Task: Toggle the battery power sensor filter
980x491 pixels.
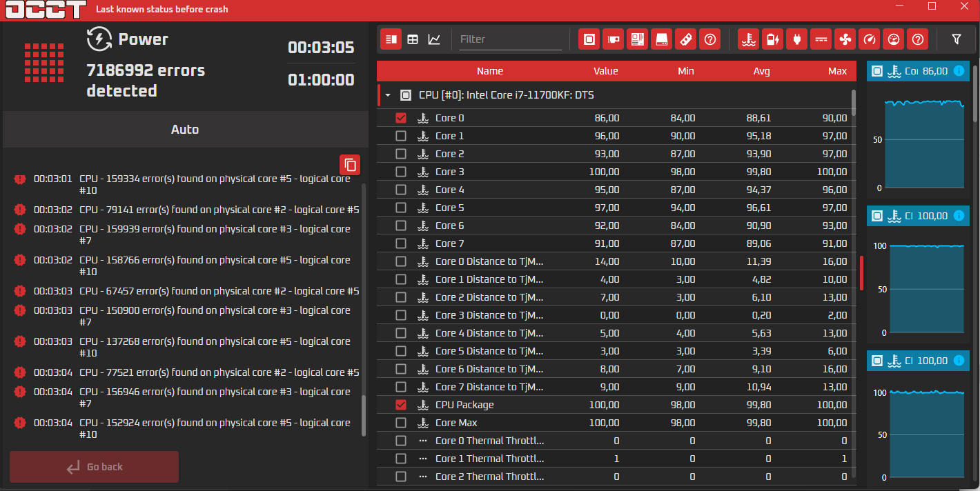Action: [x=772, y=39]
